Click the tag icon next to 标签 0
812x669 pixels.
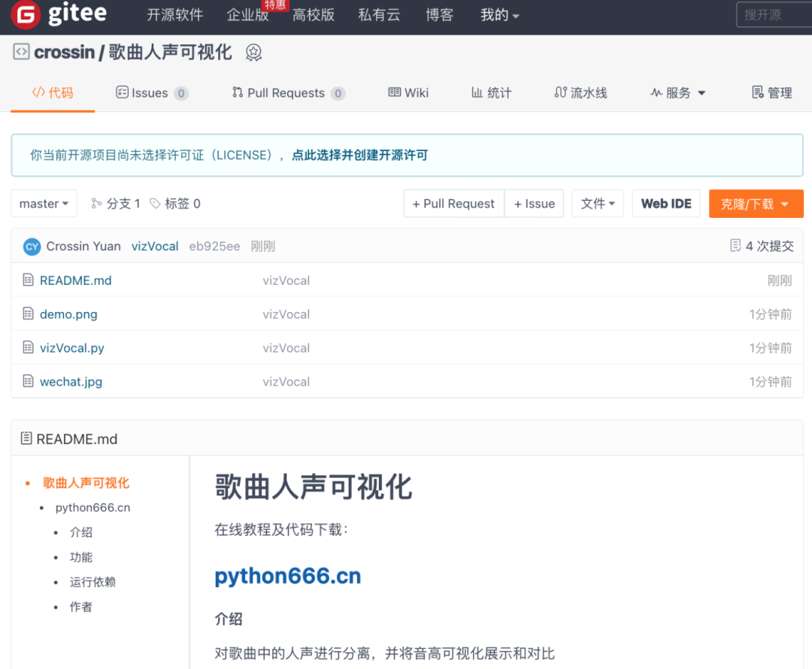(x=155, y=204)
